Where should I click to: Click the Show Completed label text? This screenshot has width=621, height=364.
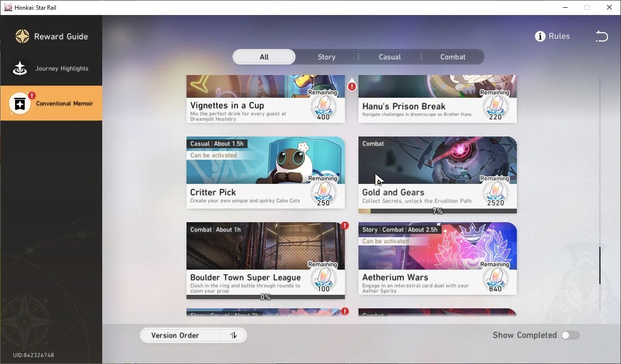point(525,335)
